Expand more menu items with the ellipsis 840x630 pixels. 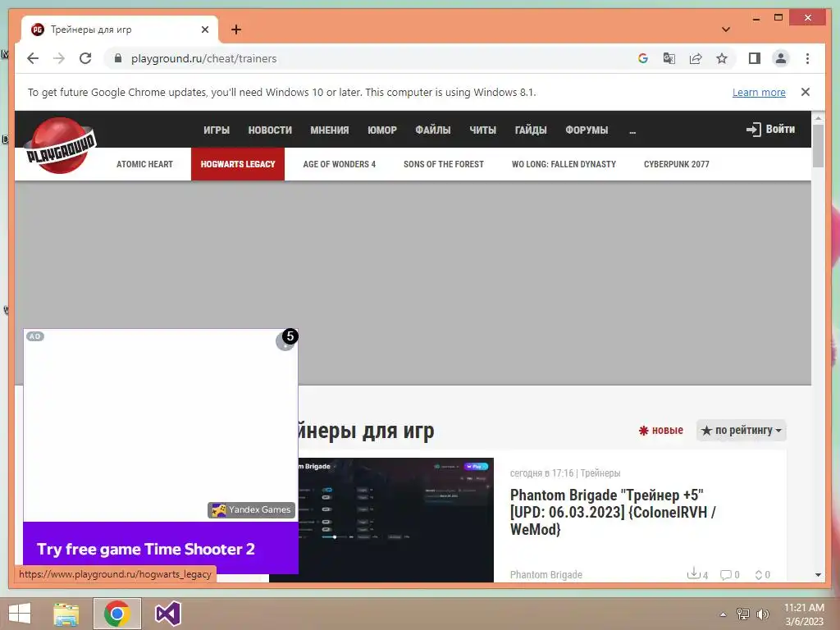632,130
